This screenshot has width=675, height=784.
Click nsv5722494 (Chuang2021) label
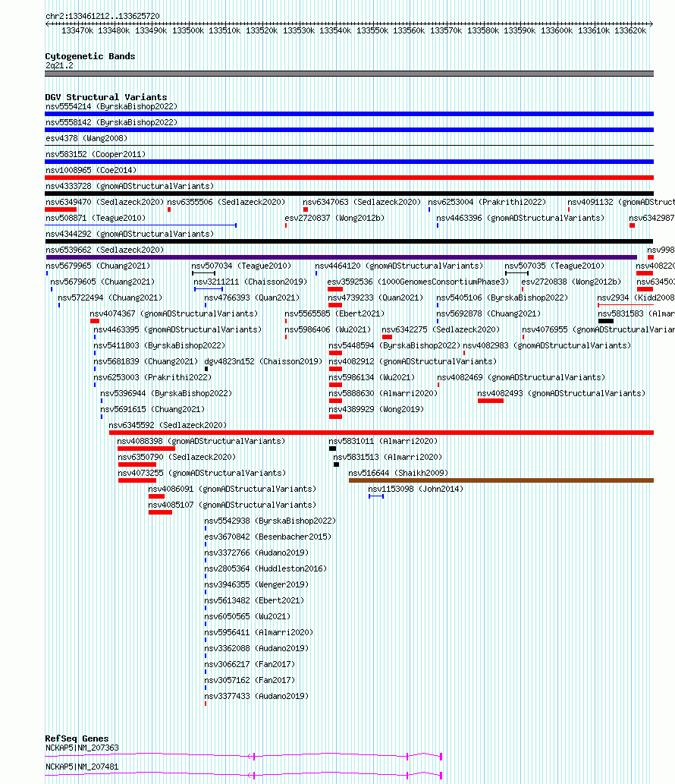110,298
